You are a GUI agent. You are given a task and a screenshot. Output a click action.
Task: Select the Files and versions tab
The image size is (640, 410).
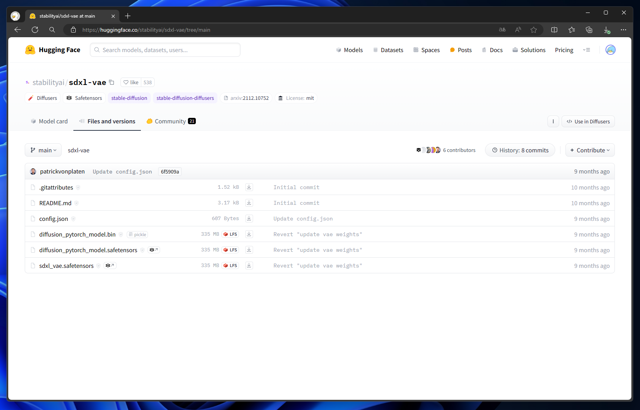(107, 121)
